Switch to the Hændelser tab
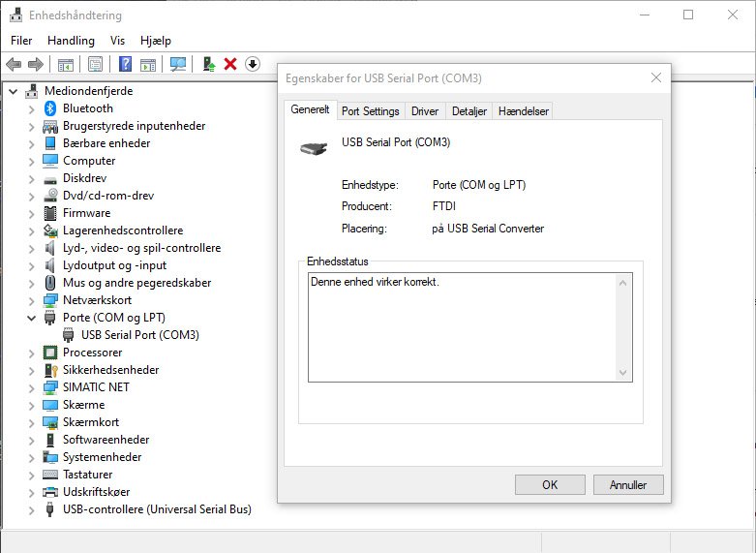756x553 pixels. coord(523,111)
